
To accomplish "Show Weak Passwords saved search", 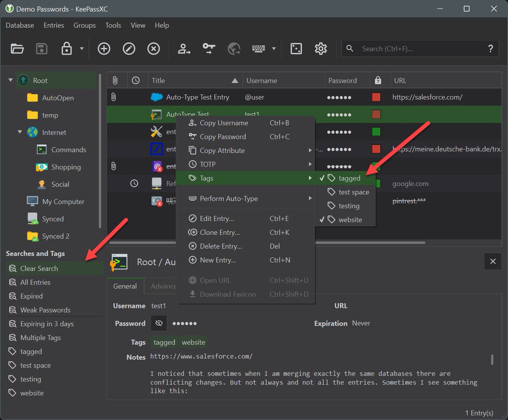I will 54,310.
